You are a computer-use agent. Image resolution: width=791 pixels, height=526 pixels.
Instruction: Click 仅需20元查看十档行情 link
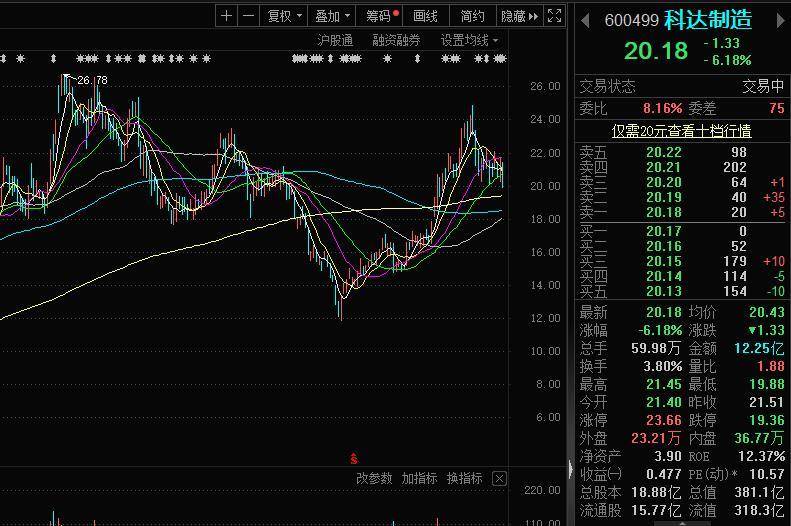coord(682,131)
